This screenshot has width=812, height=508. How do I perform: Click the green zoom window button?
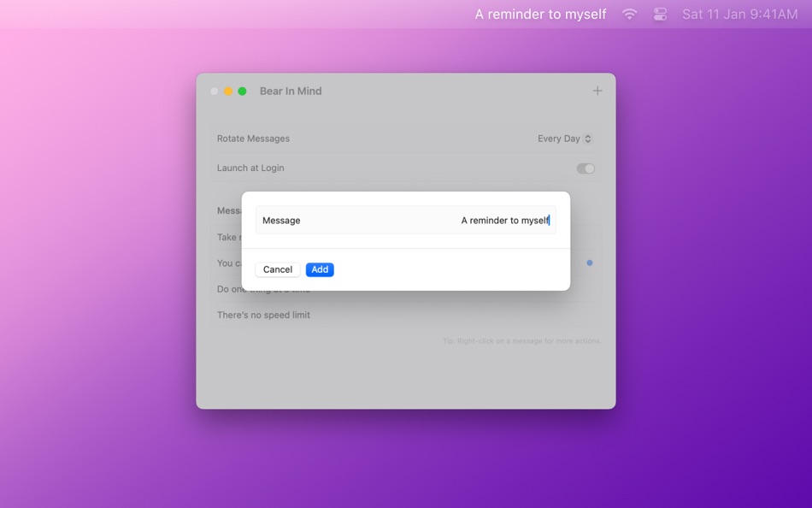(242, 92)
